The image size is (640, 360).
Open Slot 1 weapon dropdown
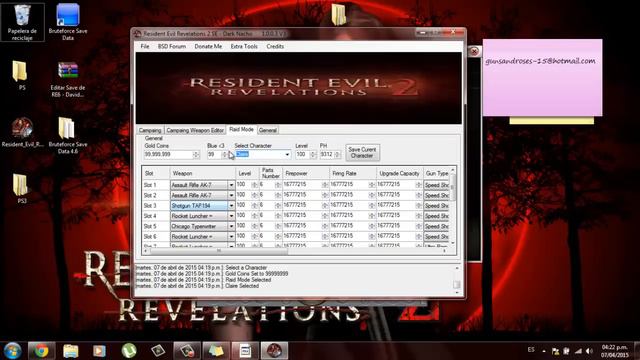click(x=231, y=185)
